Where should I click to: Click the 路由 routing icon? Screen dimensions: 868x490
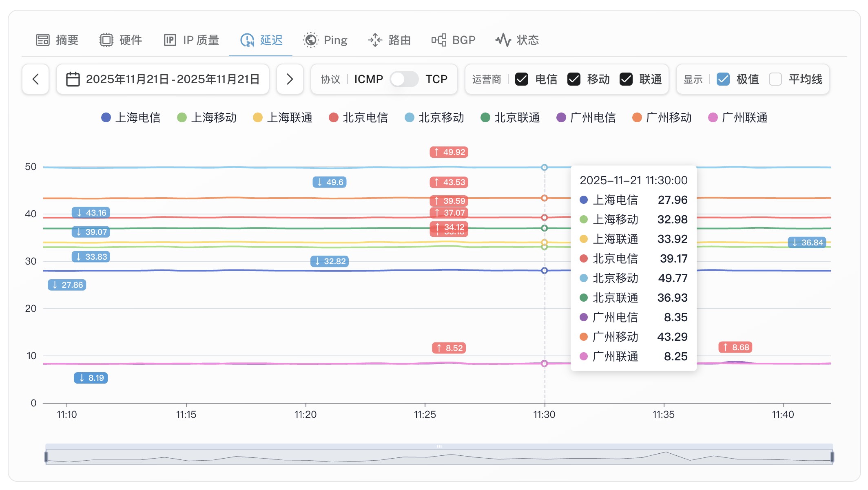click(375, 40)
